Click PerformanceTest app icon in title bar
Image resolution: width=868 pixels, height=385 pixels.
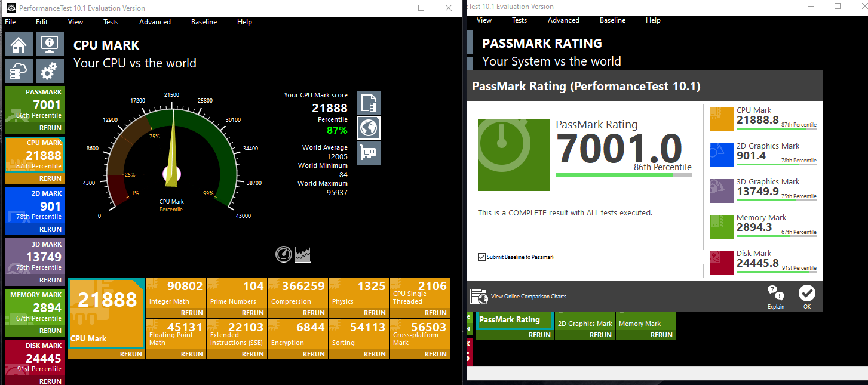point(10,8)
